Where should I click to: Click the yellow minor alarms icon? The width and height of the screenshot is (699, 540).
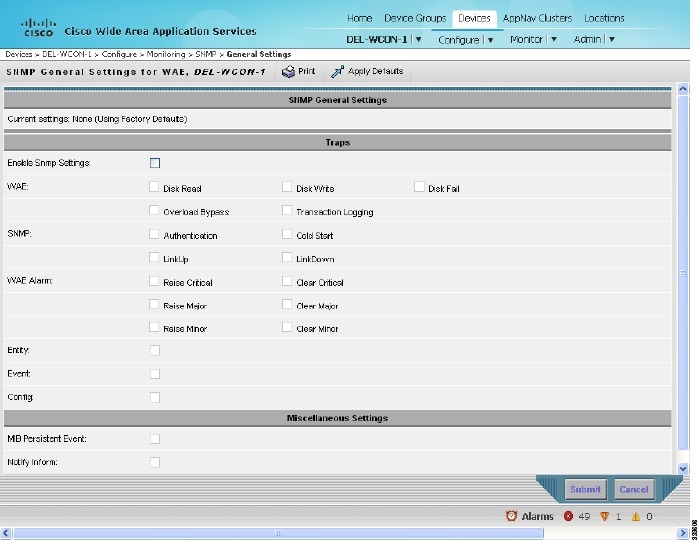coord(636,517)
